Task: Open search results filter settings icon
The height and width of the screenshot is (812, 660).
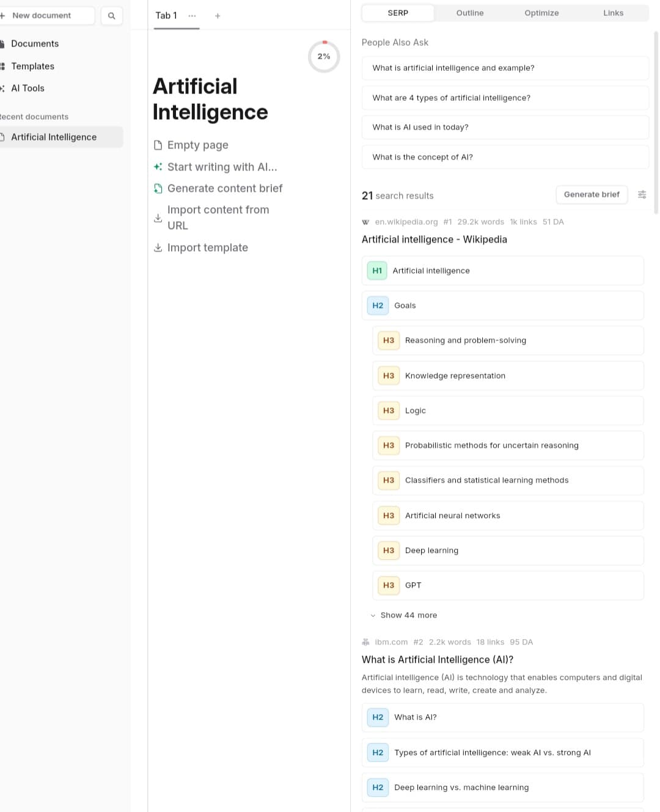Action: pos(642,194)
